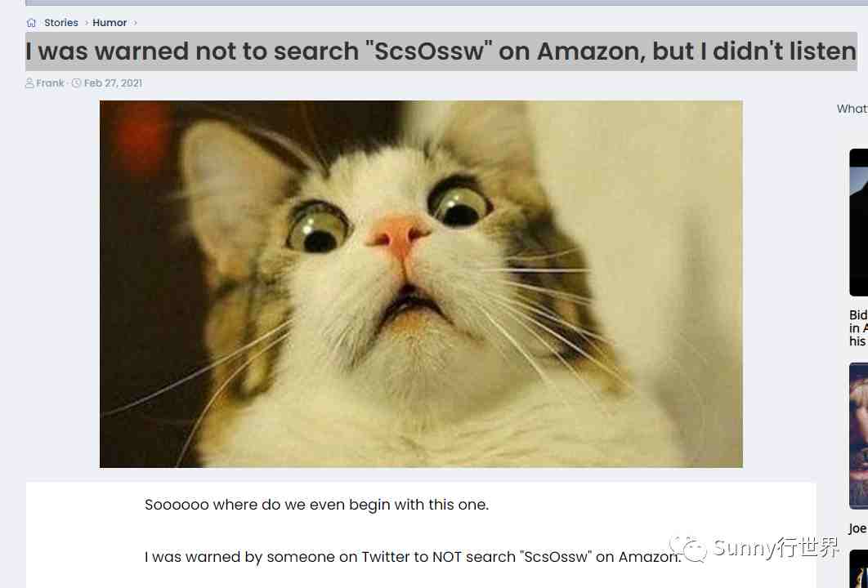Open the second sidebar story thumbnail
Image resolution: width=868 pixels, height=588 pixels.
858,436
